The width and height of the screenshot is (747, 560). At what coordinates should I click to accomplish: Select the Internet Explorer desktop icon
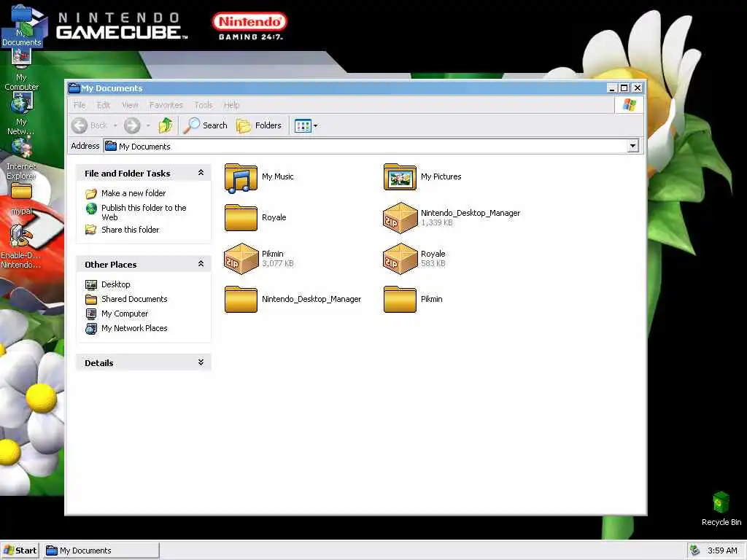21,157
